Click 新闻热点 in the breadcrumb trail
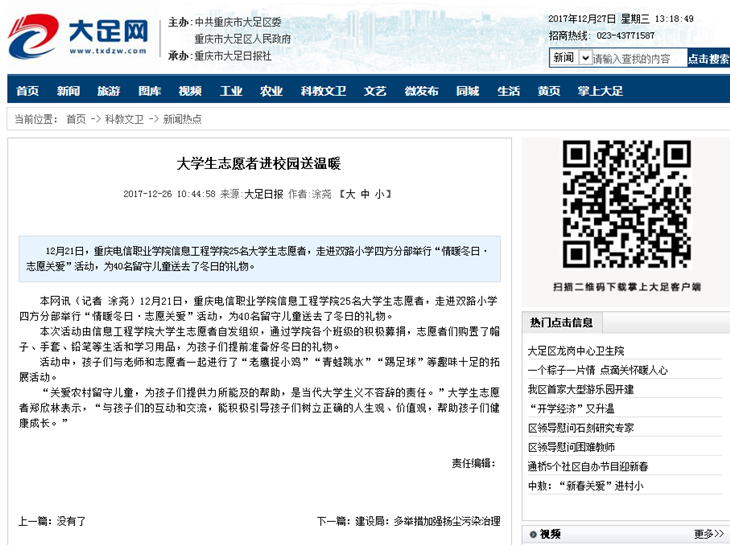Viewport: 730px width, 545px height. tap(182, 119)
